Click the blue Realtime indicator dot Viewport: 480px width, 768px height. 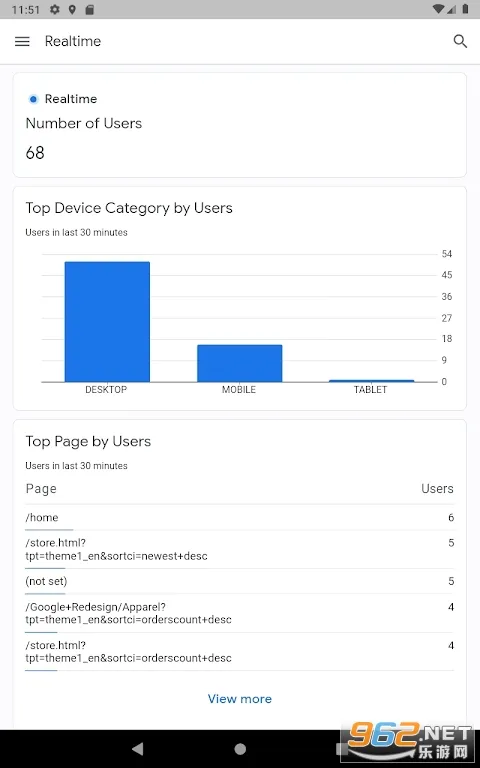[33, 99]
